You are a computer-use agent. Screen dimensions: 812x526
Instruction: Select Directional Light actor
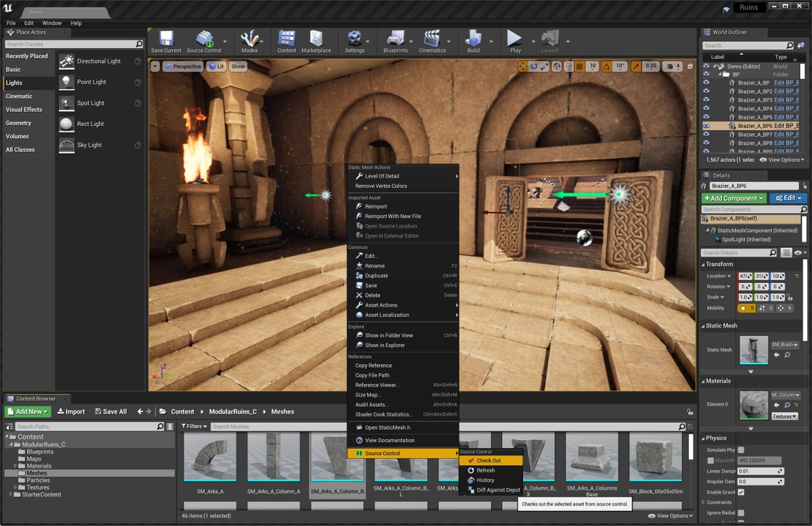tap(100, 61)
